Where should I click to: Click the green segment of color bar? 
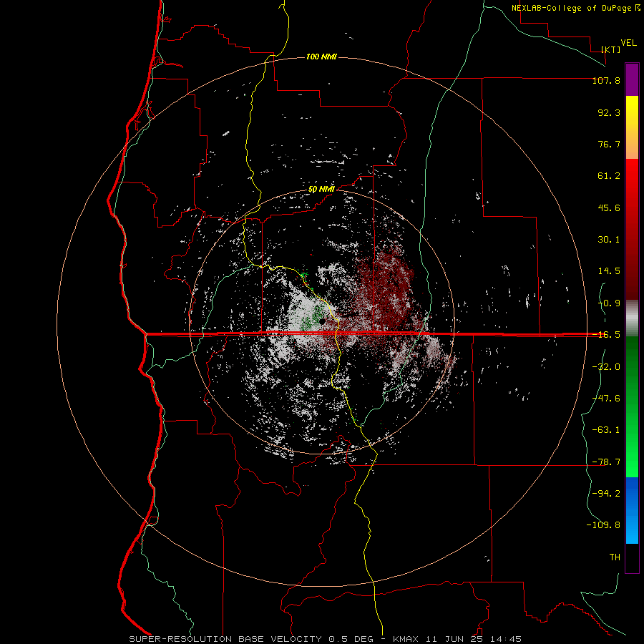632,406
